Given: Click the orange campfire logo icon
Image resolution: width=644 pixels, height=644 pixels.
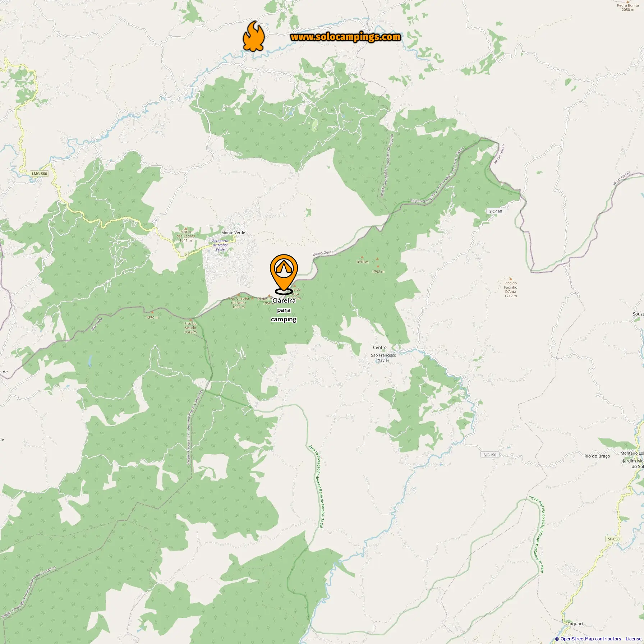Looking at the screenshot, I should pos(254,36).
